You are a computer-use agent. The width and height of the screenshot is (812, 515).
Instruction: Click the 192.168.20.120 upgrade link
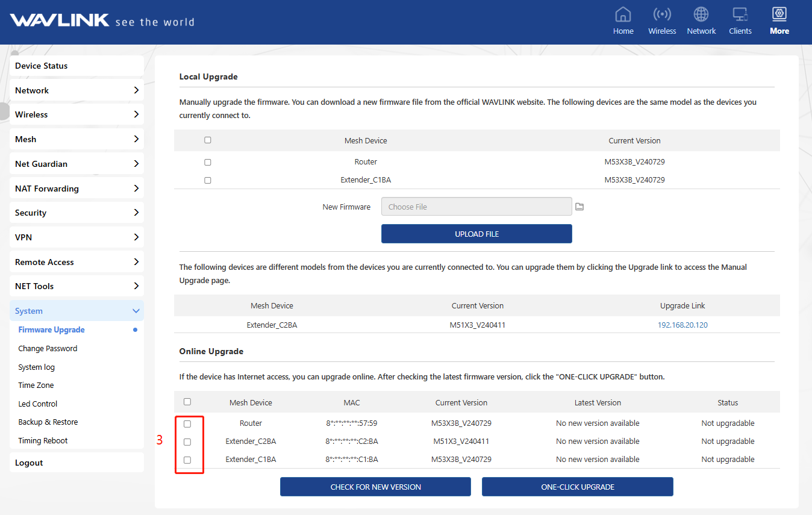pyautogui.click(x=682, y=325)
